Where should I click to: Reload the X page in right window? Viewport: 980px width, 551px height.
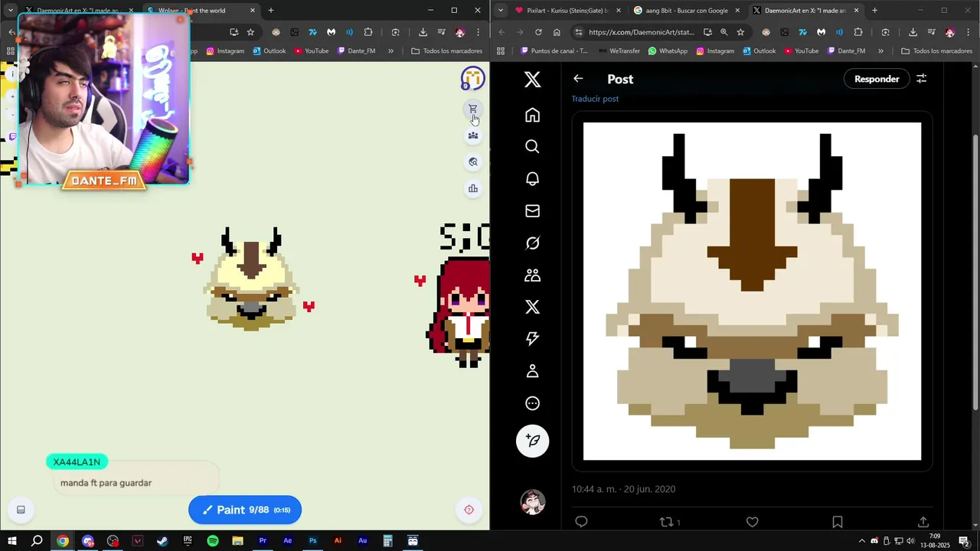(x=538, y=32)
